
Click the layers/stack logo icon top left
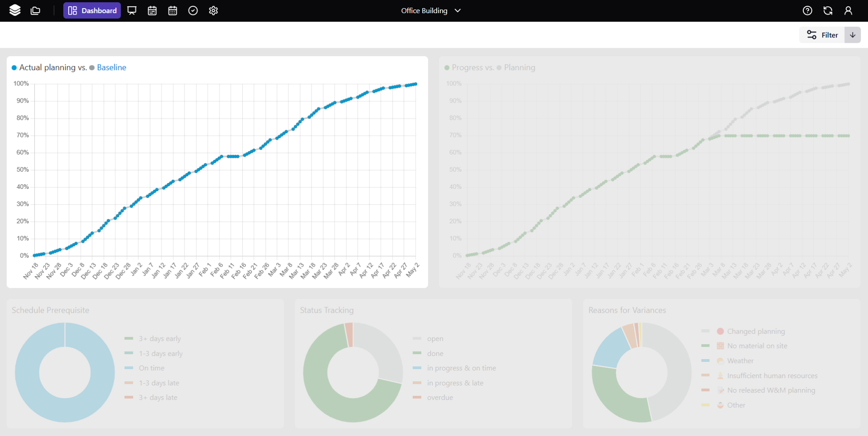pyautogui.click(x=15, y=10)
